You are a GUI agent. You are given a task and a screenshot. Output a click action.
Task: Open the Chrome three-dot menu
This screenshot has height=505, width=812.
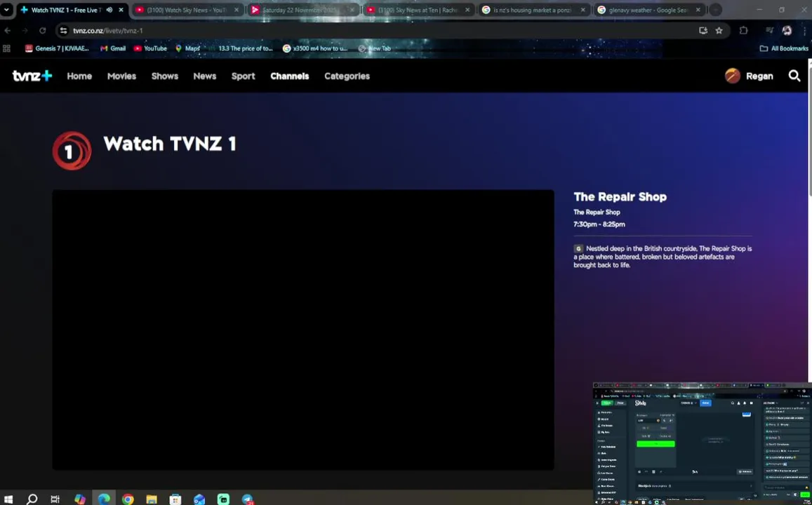pos(804,31)
